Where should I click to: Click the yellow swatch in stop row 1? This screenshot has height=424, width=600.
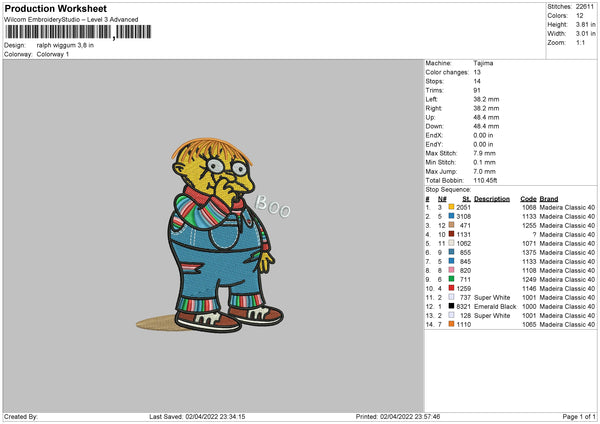(451, 207)
